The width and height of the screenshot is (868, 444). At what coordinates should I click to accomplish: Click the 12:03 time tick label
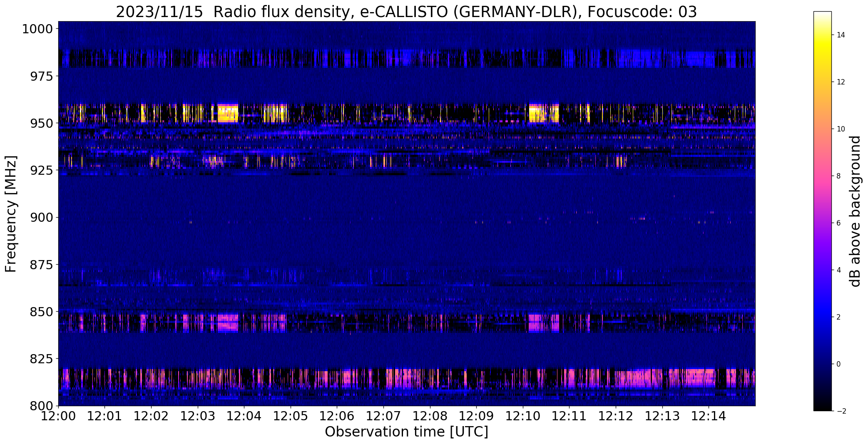198,416
